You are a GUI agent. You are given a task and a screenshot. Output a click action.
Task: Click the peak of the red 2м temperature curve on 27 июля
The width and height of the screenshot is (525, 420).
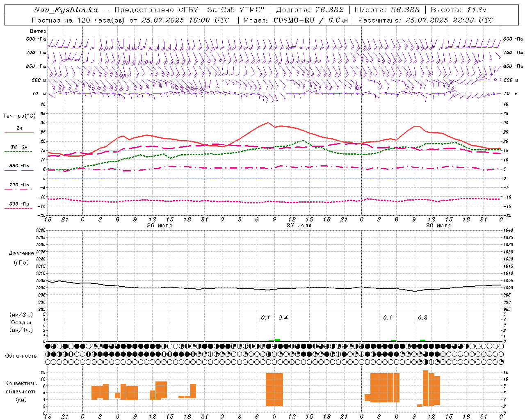click(268, 122)
